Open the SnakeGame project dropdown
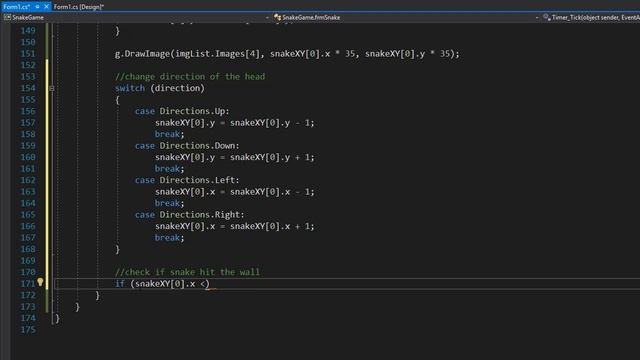640x360 pixels. coord(267,18)
